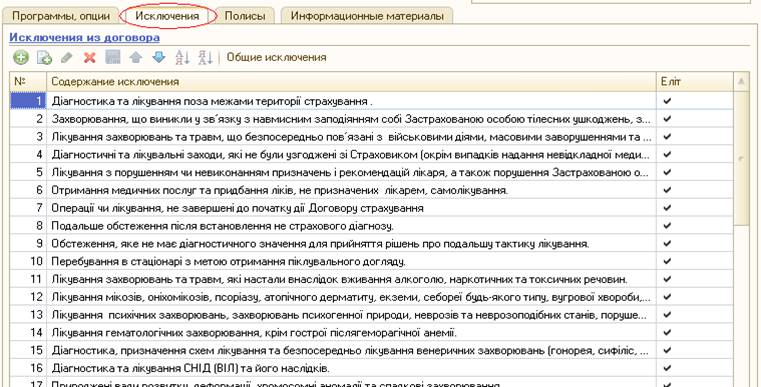Click row number cell 14

tap(28, 333)
